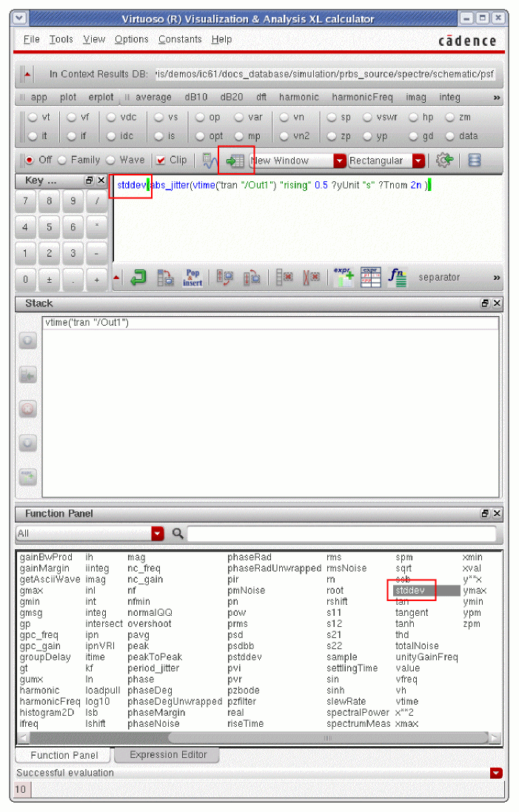Screen dimensions: 519x812
Task: Open window menu icon at title bar left
Action: click(20, 19)
